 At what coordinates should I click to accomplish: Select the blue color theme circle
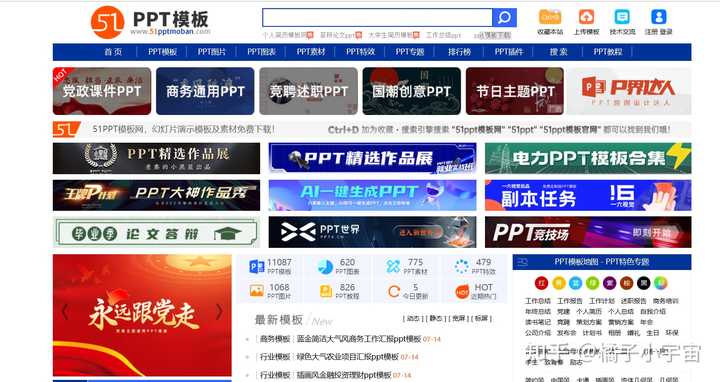pos(575,283)
